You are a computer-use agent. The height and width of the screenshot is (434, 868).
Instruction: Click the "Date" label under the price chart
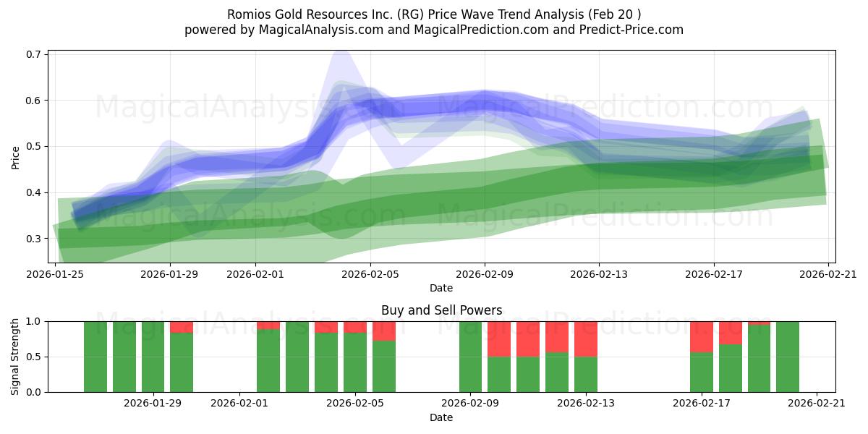coord(441,288)
